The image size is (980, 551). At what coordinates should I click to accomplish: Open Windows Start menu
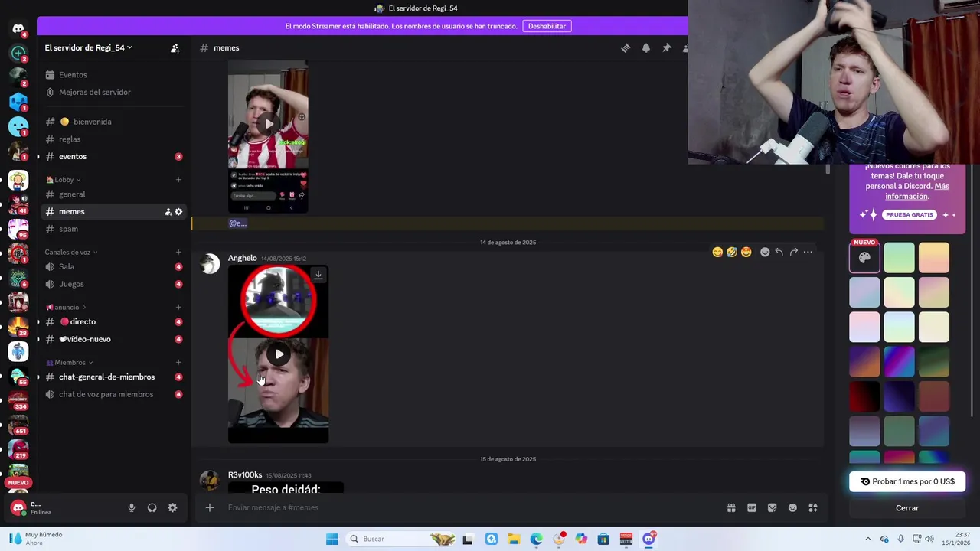click(x=332, y=539)
